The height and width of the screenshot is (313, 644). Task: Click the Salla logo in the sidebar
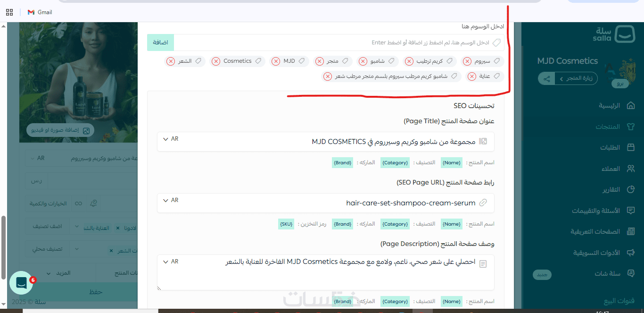click(x=614, y=34)
